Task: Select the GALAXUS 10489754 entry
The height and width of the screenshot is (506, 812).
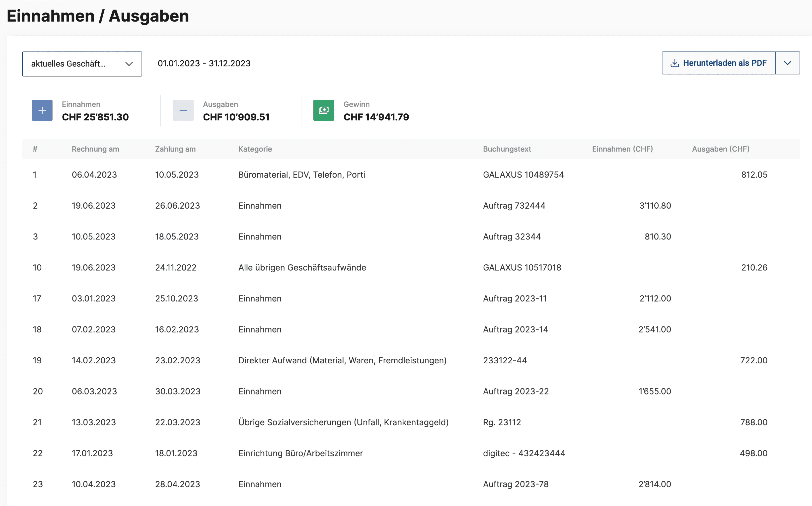Action: (523, 175)
